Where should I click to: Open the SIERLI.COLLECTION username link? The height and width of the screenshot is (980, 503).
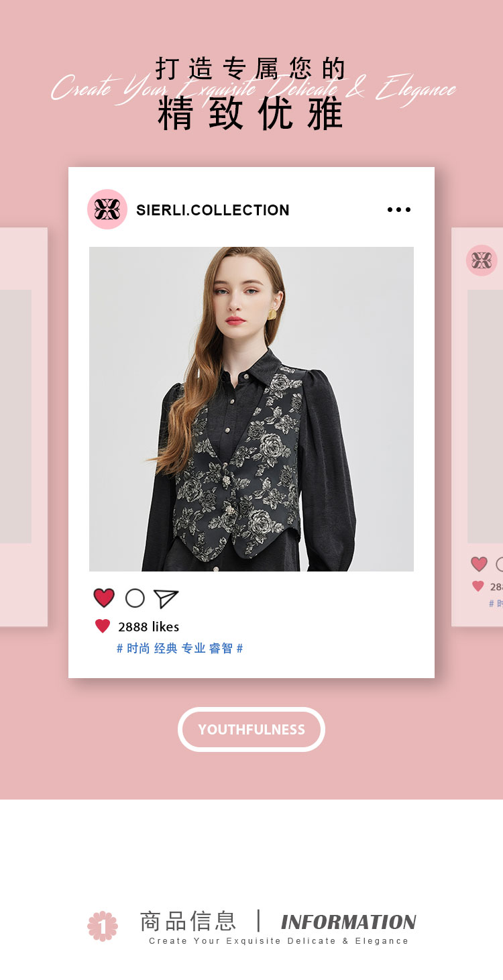[x=213, y=210]
